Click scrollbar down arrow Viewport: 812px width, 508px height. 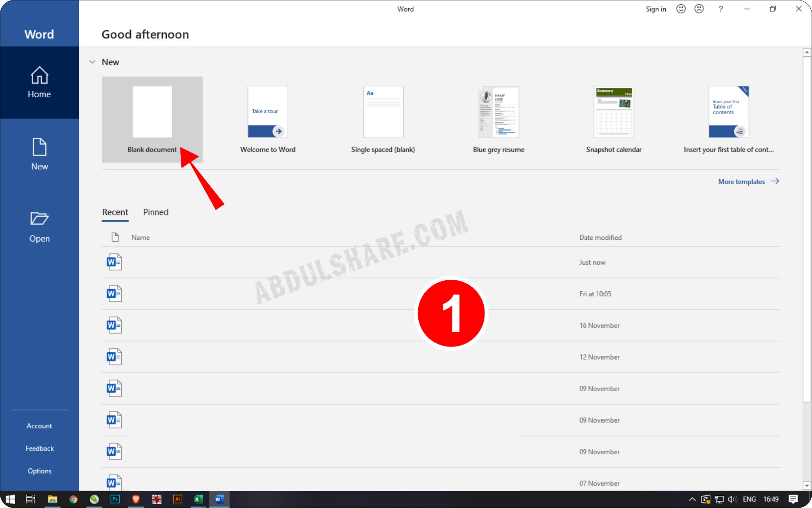[x=807, y=485]
